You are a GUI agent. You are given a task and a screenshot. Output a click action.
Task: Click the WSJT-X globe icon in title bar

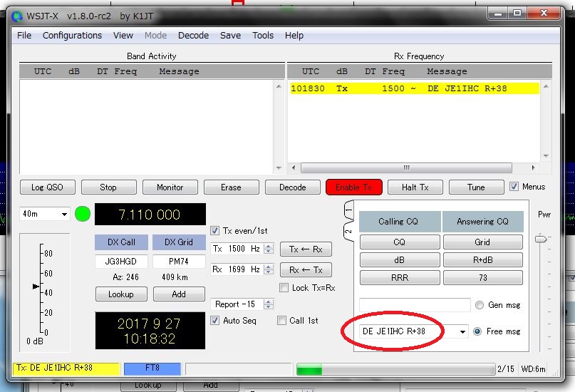pyautogui.click(x=17, y=16)
